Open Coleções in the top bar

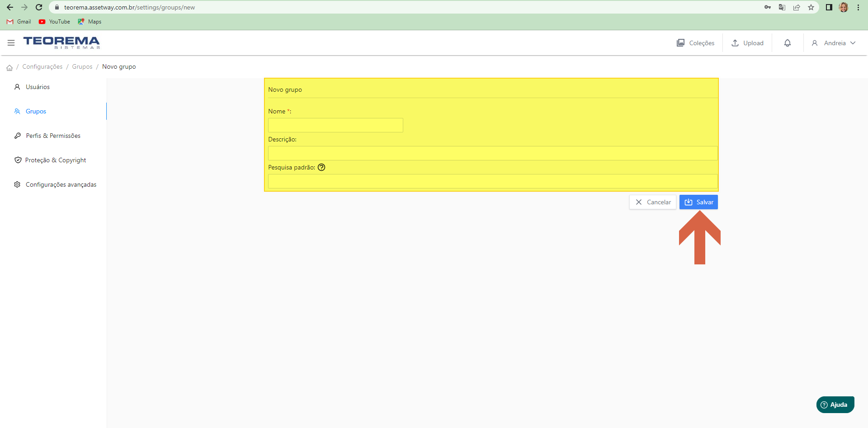(695, 43)
